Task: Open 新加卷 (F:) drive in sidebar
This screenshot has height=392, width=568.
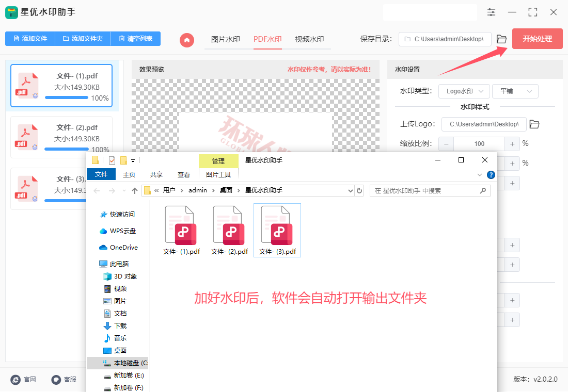Action: click(123, 388)
